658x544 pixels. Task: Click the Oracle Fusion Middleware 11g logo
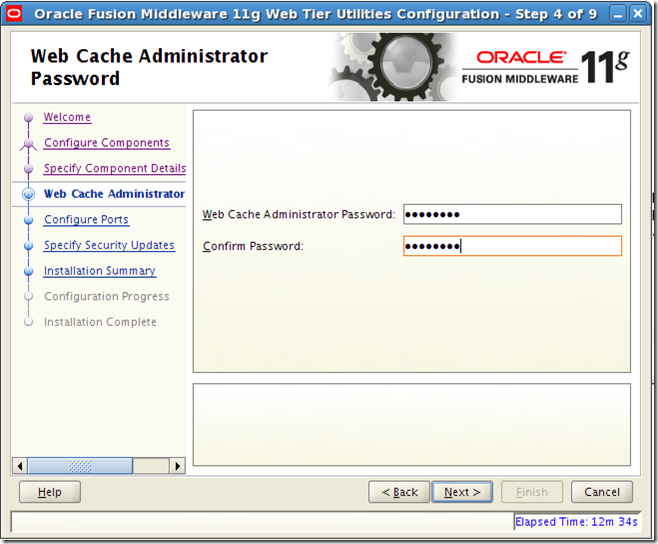[545, 67]
